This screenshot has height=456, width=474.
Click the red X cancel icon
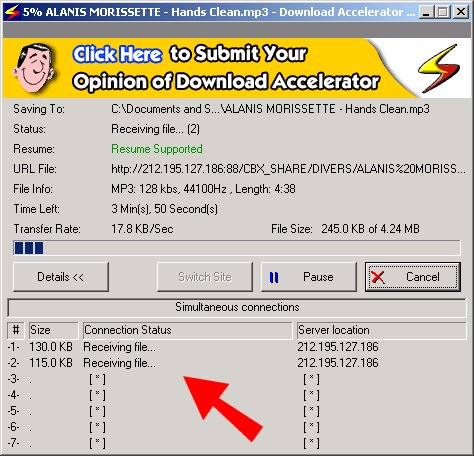pyautogui.click(x=378, y=277)
